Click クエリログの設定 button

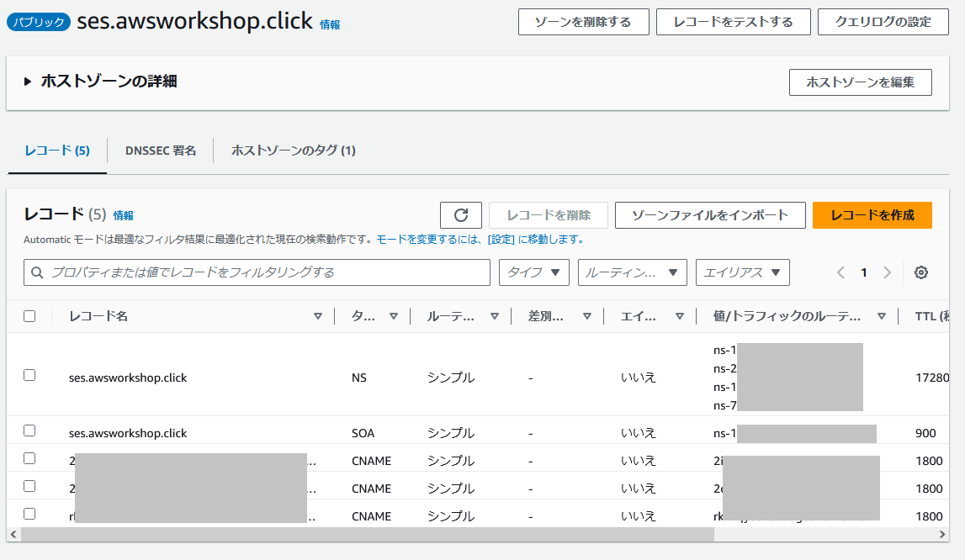pyautogui.click(x=883, y=22)
